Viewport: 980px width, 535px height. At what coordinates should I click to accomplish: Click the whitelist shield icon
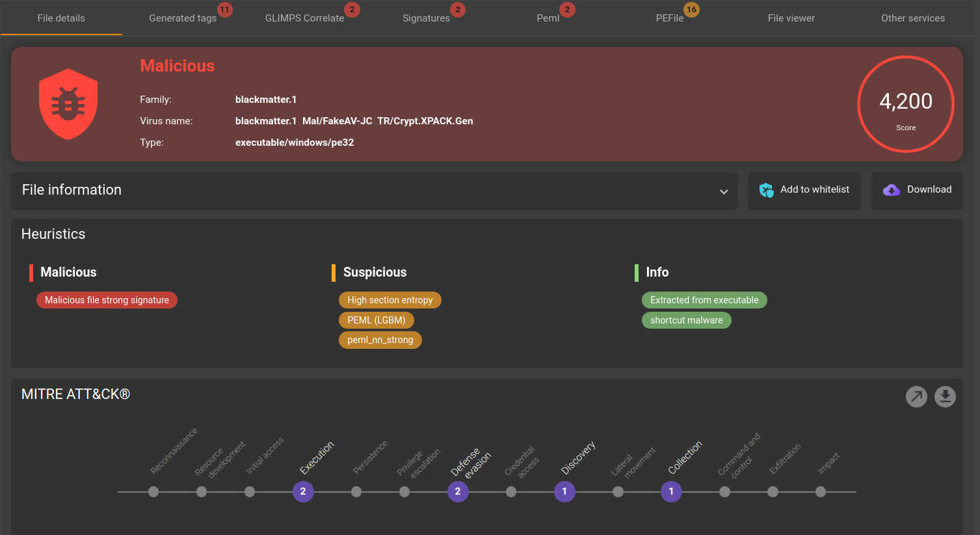pyautogui.click(x=767, y=190)
